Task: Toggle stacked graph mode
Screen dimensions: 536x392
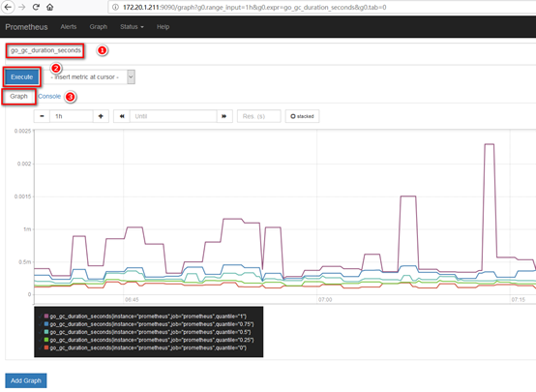Action: click(x=302, y=116)
